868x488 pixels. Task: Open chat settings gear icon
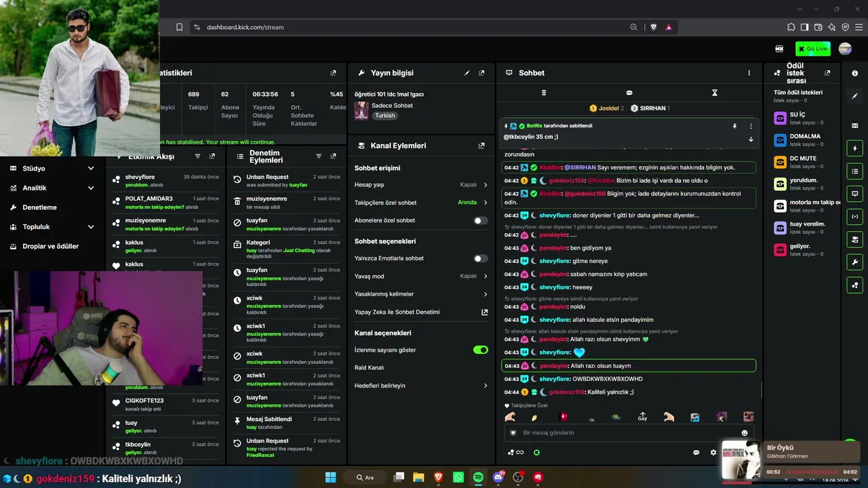click(x=713, y=453)
